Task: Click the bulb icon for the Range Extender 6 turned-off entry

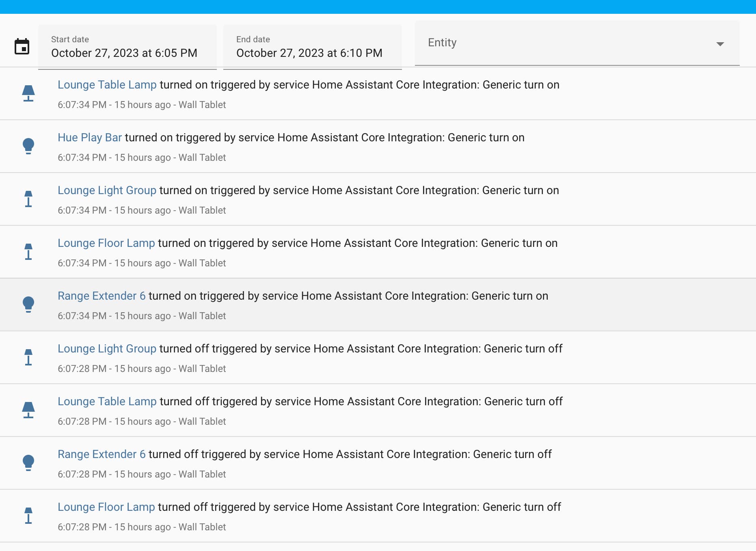Action: [28, 463]
